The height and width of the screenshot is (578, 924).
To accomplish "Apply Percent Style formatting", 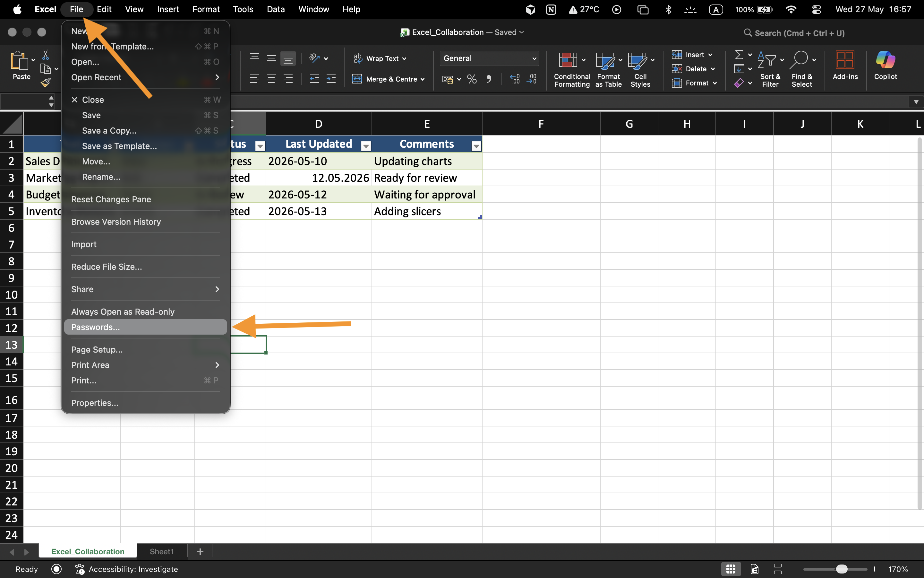I will coord(472,79).
